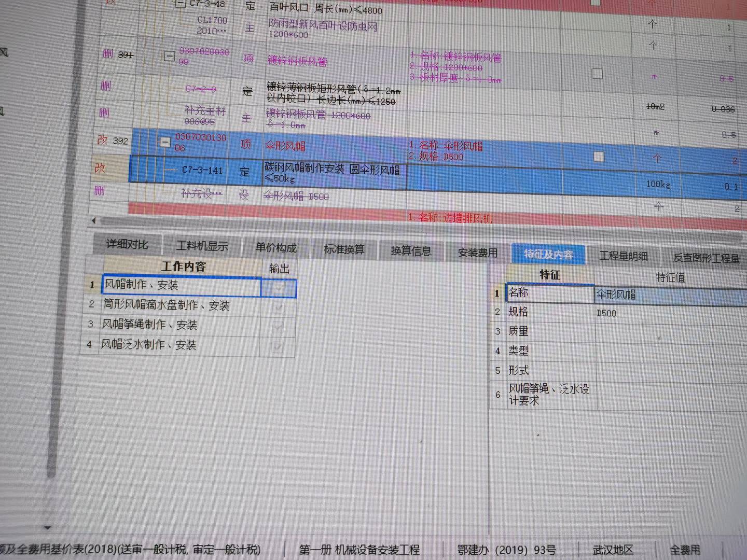Toggle output checkbox for 风帽制作、安装
Viewport: 747px width, 560px height.
(x=279, y=288)
